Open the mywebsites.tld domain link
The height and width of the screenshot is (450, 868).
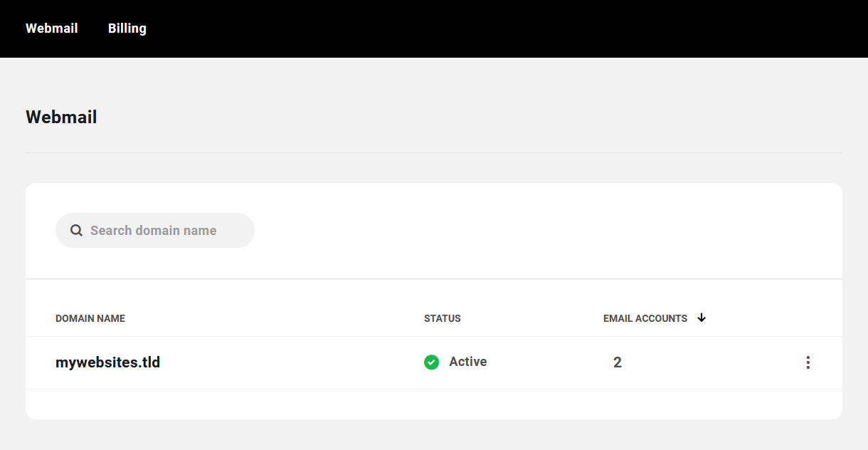[107, 362]
